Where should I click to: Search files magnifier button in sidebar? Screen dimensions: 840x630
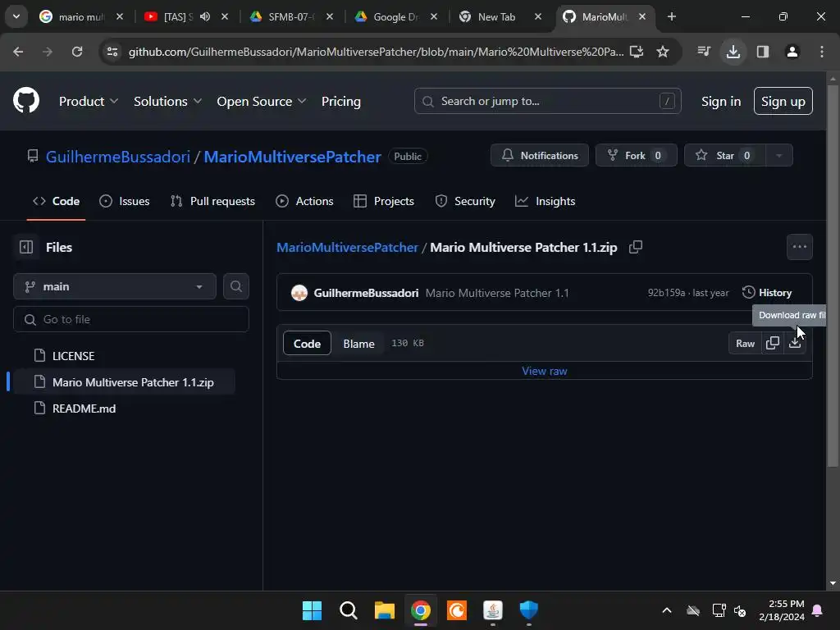(x=235, y=286)
